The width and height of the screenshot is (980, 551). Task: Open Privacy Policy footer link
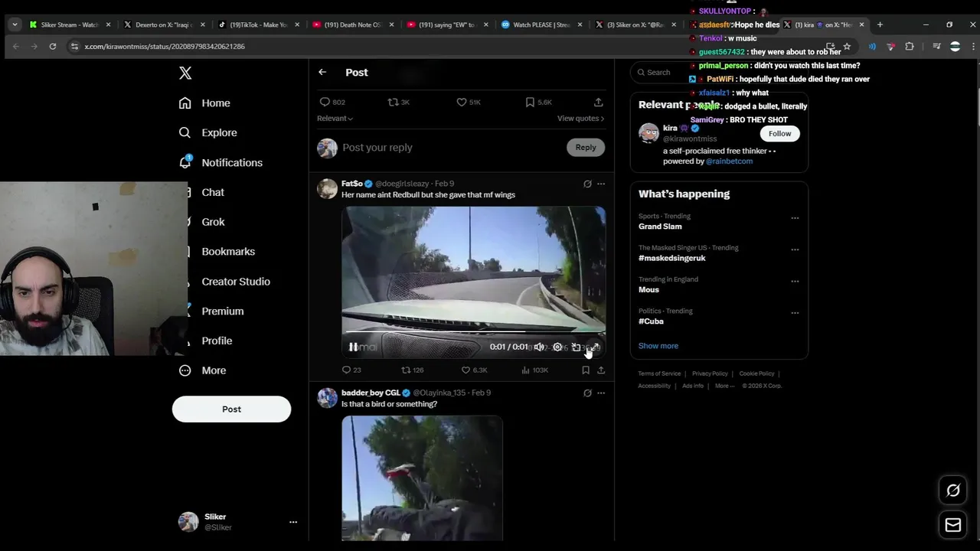pyautogui.click(x=710, y=373)
